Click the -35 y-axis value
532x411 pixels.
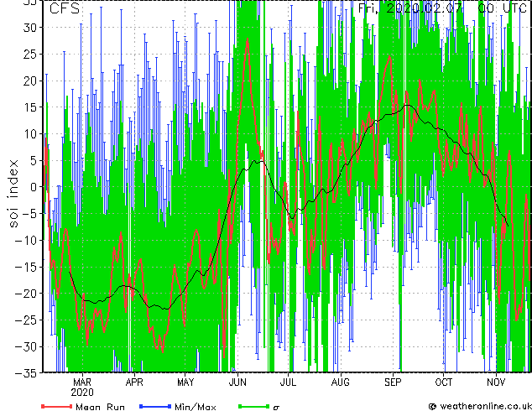click(x=27, y=373)
